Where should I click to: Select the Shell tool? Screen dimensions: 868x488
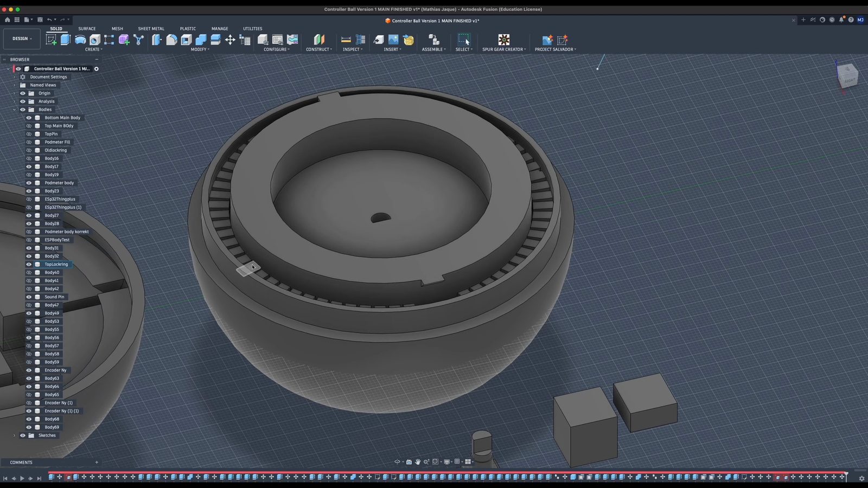(x=186, y=40)
